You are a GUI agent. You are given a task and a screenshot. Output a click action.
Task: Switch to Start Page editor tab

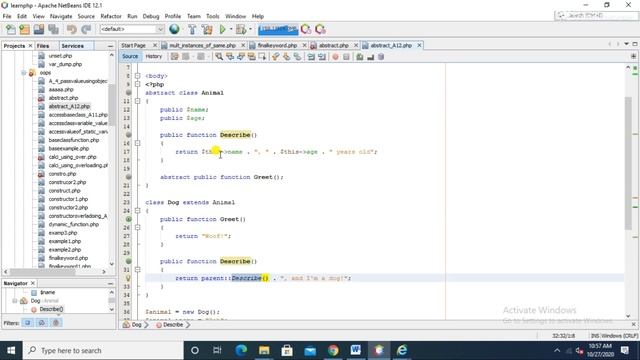[x=133, y=45]
